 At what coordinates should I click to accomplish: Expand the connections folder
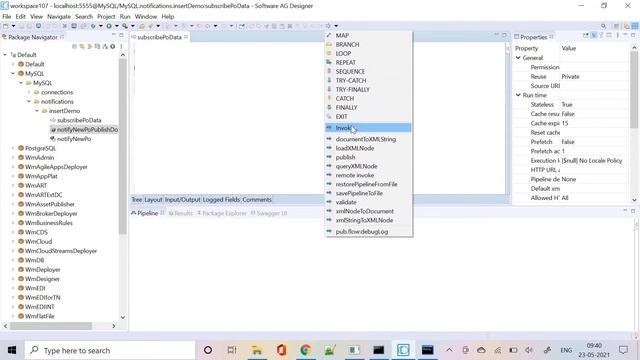point(29,92)
